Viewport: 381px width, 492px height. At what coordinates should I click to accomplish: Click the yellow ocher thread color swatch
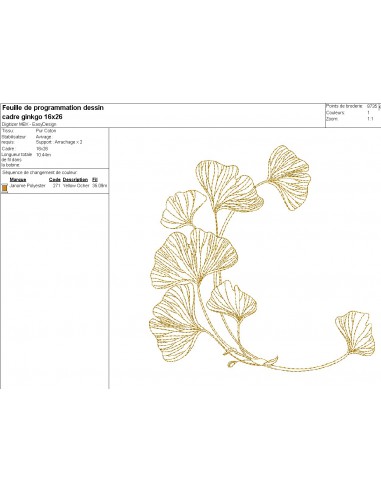(x=5, y=188)
